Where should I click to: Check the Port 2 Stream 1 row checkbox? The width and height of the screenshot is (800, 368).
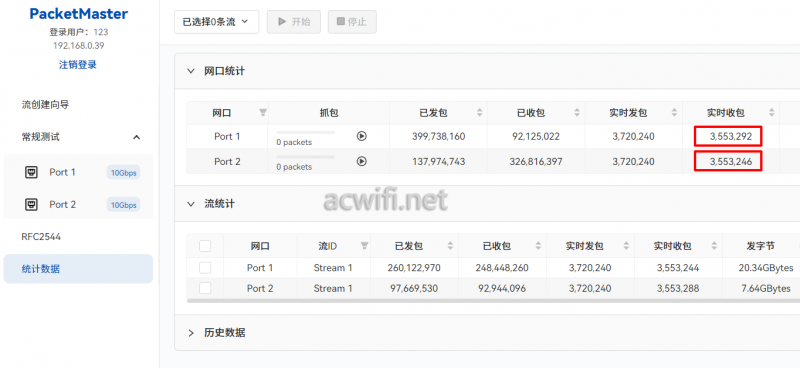(205, 288)
